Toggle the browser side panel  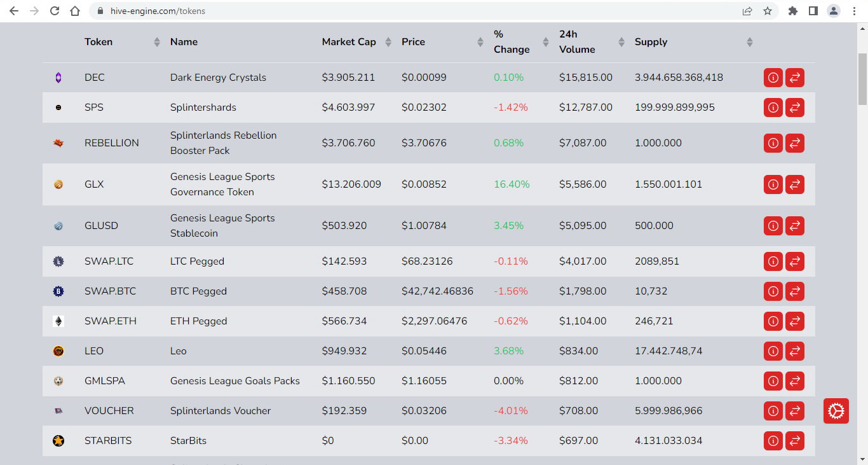tap(813, 11)
